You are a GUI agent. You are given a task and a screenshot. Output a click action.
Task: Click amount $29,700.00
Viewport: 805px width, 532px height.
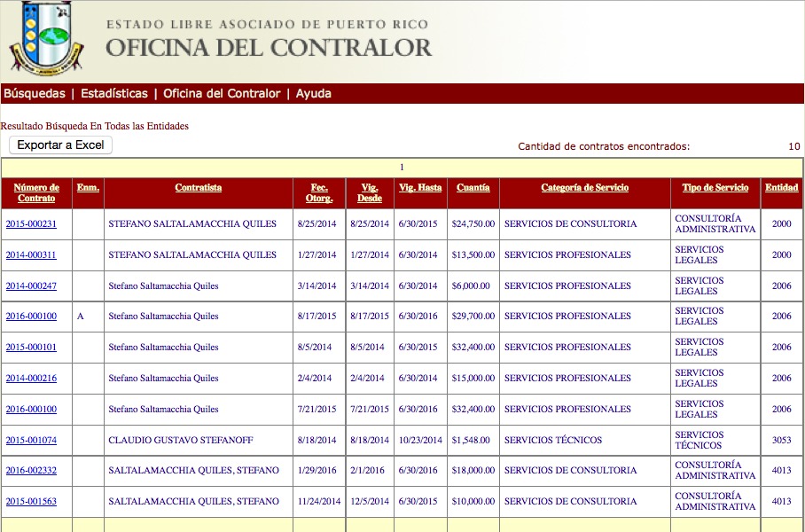click(x=473, y=317)
